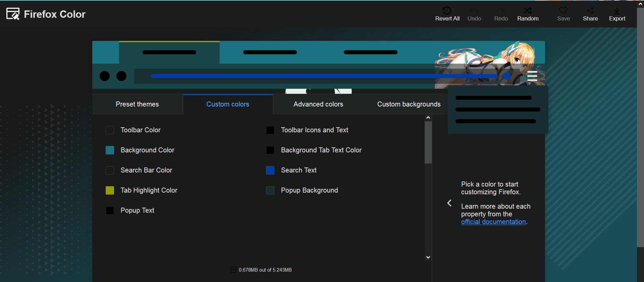644x282 pixels.
Task: Click the Redo icon
Action: [x=501, y=10]
